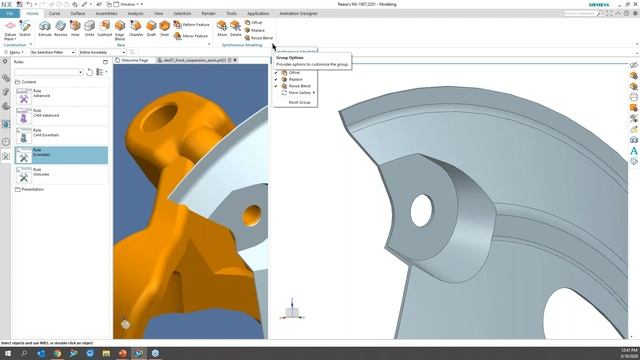
Task: Open the History clock icon in the resource bar
Action: pos(6,142)
